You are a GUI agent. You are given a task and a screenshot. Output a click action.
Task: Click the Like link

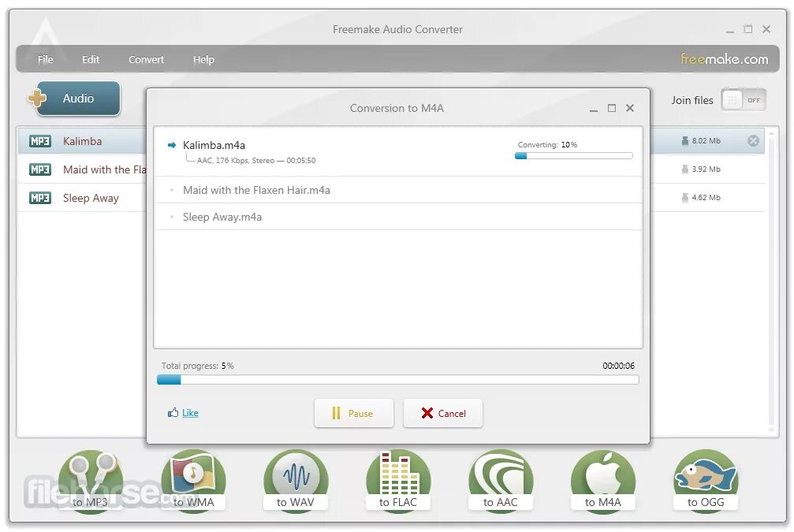[x=190, y=412]
